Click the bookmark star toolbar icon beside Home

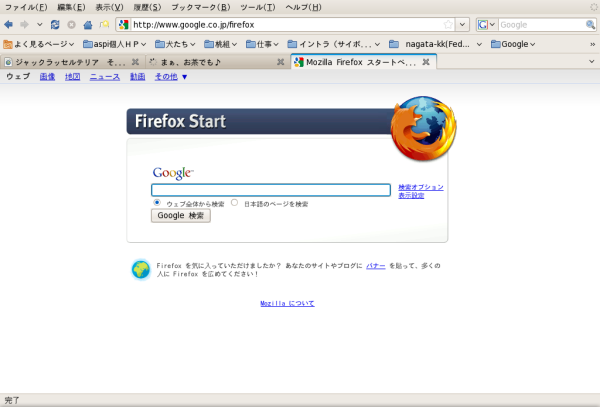pyautogui.click(x=104, y=25)
